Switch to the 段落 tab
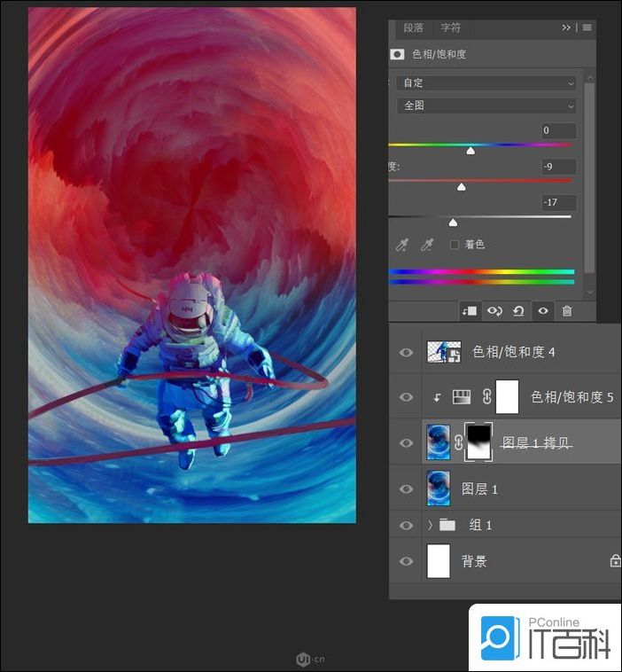Viewport: 622px width, 672px height. point(414,27)
